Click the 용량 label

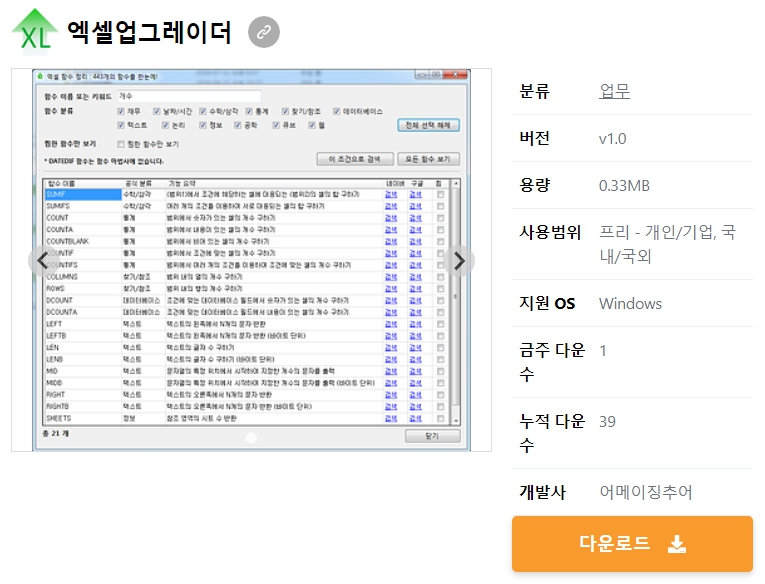click(x=534, y=185)
